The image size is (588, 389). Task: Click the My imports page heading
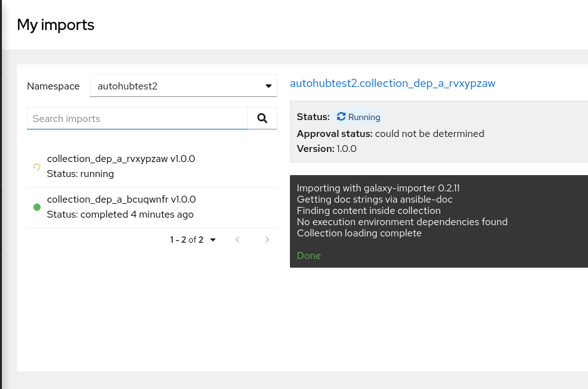[x=56, y=24]
